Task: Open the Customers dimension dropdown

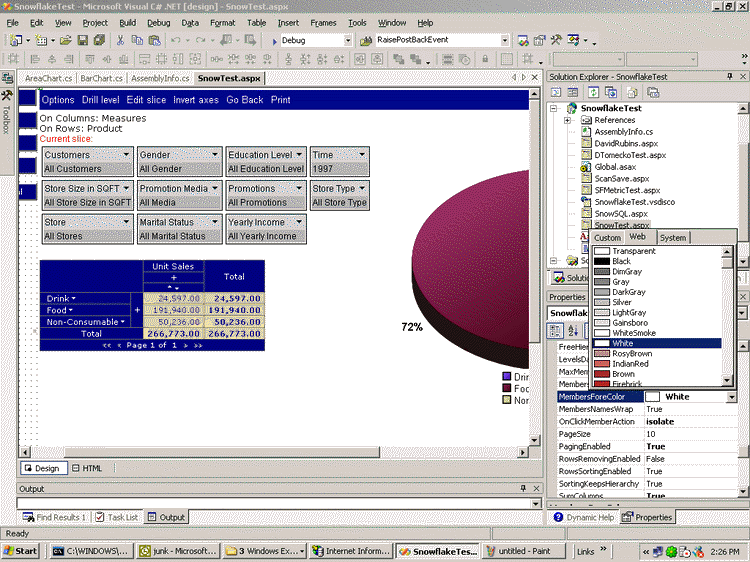Action: (x=126, y=154)
